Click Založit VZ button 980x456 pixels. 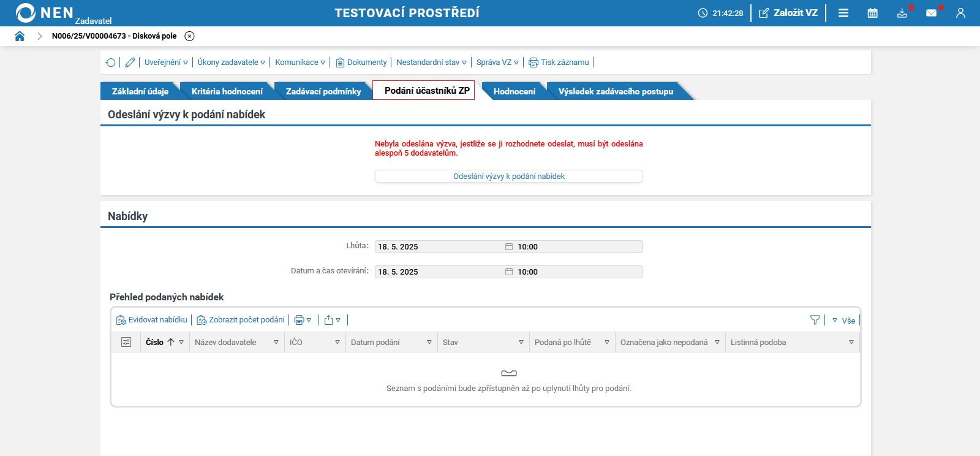(788, 13)
